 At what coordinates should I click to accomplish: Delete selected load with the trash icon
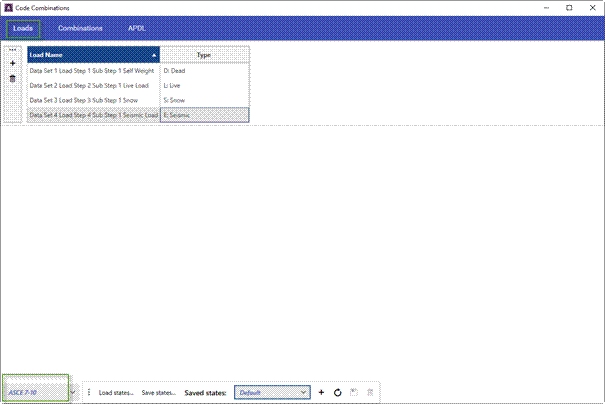coord(12,79)
